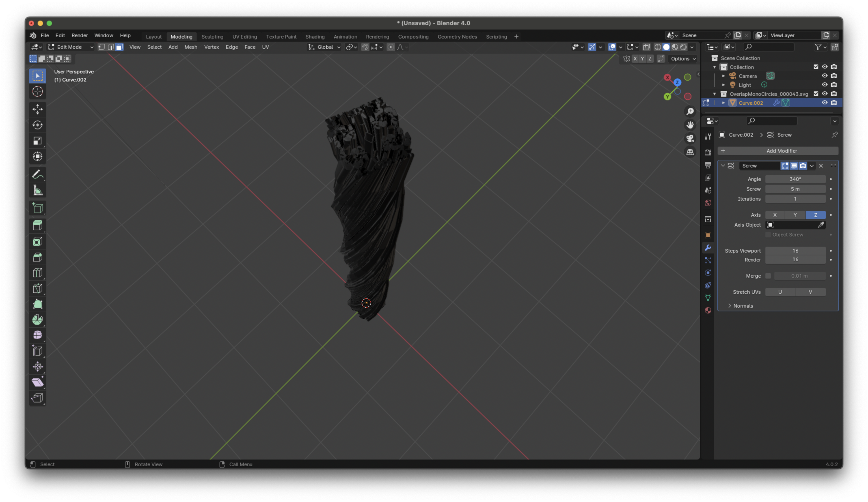Select the Knife tool in toolbar
This screenshot has height=502, width=868.
click(38, 289)
